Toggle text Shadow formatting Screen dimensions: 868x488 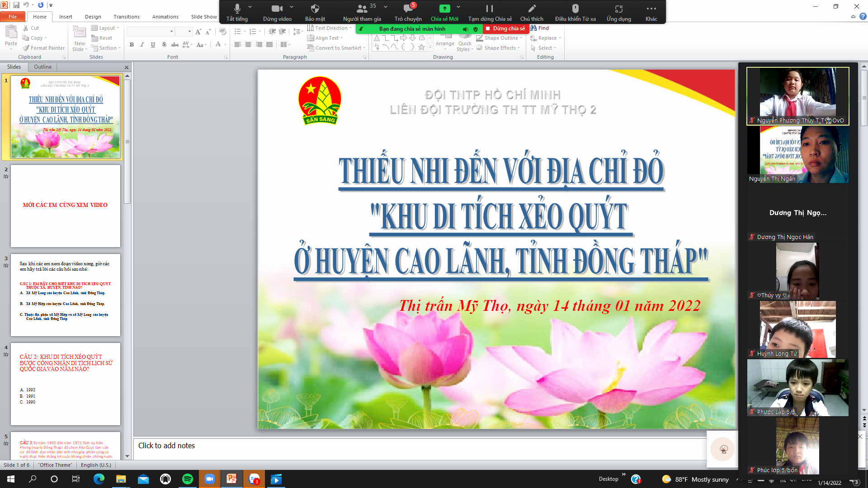164,45
